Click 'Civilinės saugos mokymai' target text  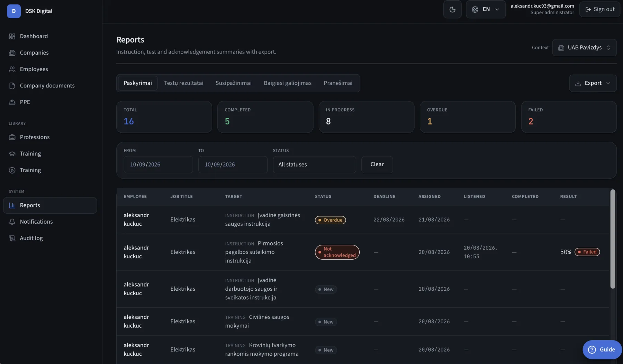point(257,321)
